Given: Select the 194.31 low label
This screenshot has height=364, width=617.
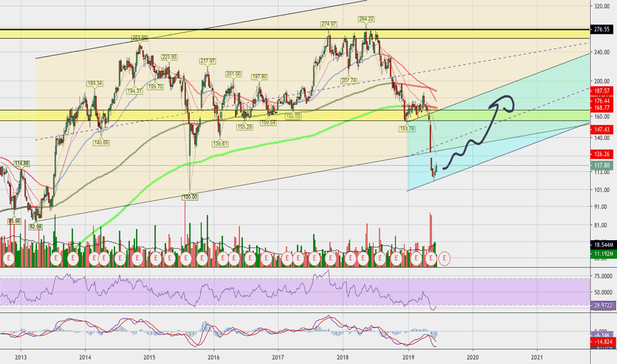Looking at the screenshot, I should tap(134, 91).
